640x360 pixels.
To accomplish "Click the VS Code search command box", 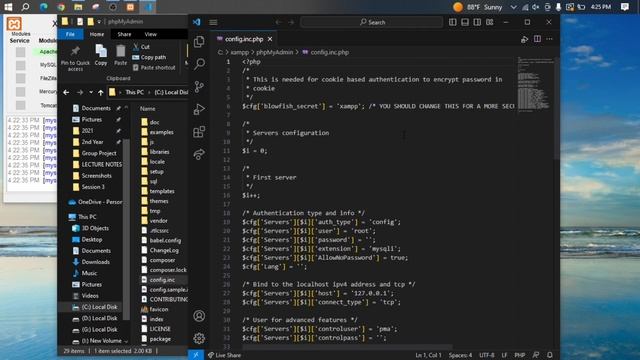I will pyautogui.click(x=371, y=22).
